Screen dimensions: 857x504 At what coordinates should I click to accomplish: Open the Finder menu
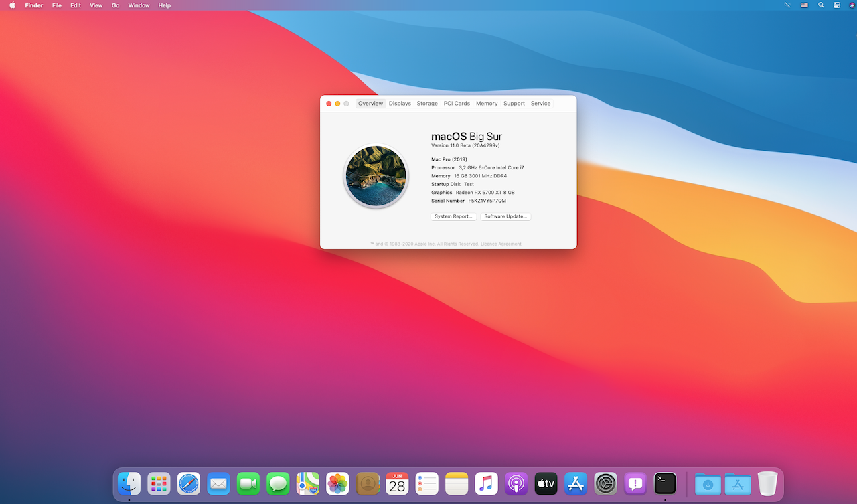pyautogui.click(x=34, y=5)
